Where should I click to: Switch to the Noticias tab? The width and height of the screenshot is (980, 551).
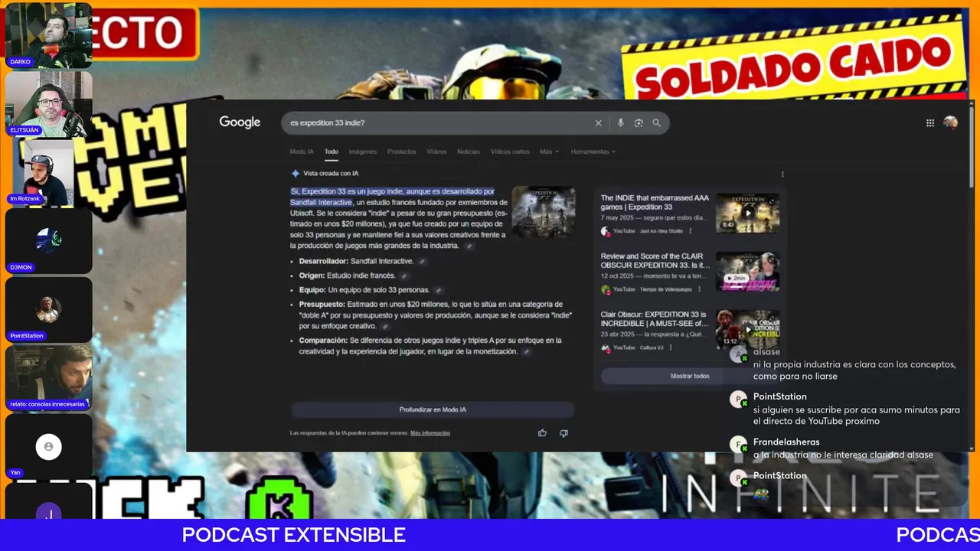click(469, 152)
